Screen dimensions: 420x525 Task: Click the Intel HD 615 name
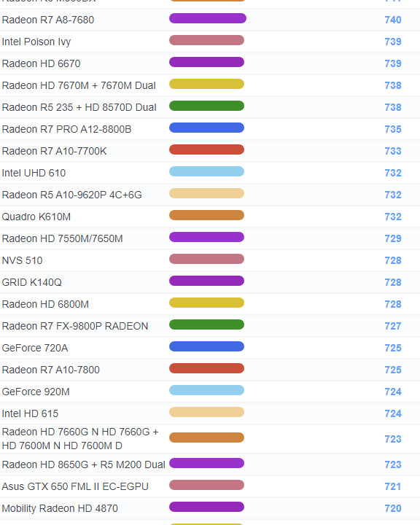click(x=30, y=413)
